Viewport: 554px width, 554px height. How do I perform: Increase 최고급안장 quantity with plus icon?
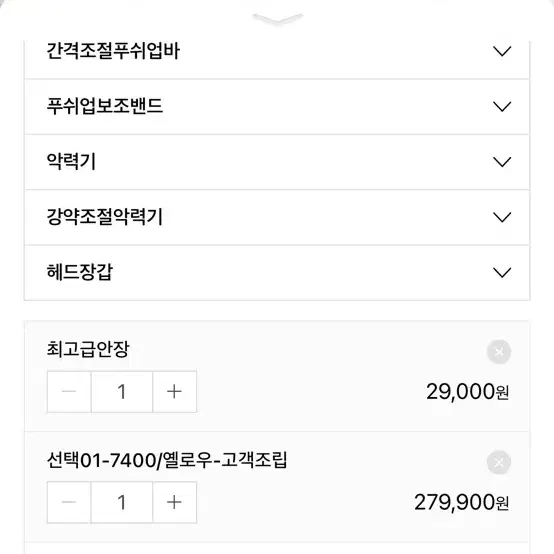tap(175, 391)
